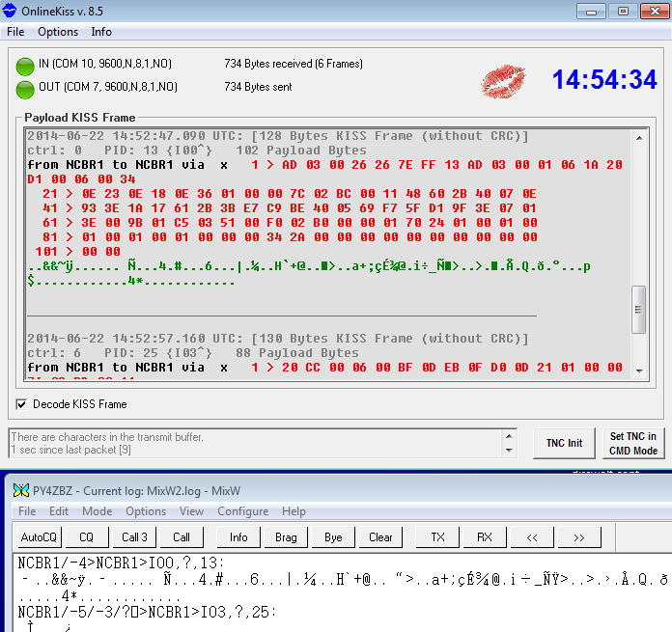Click the payload frame scrollbar thumb
The height and width of the screenshot is (632, 672).
[x=639, y=310]
